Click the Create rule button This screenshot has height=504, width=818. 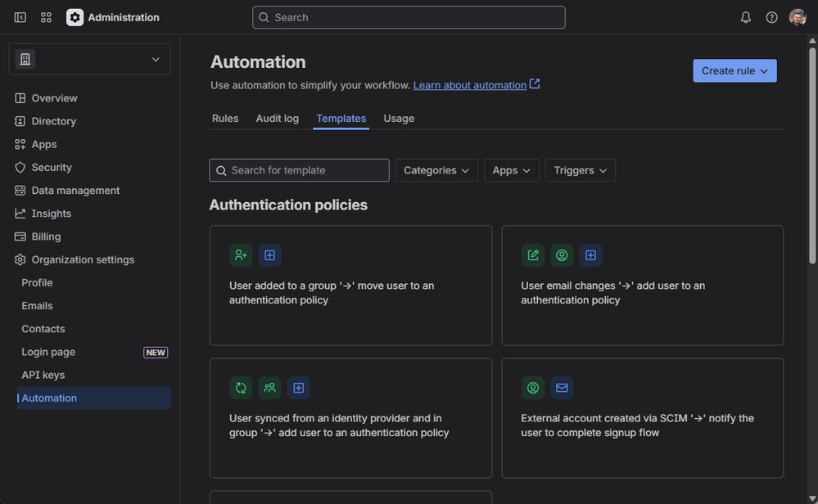pos(734,71)
